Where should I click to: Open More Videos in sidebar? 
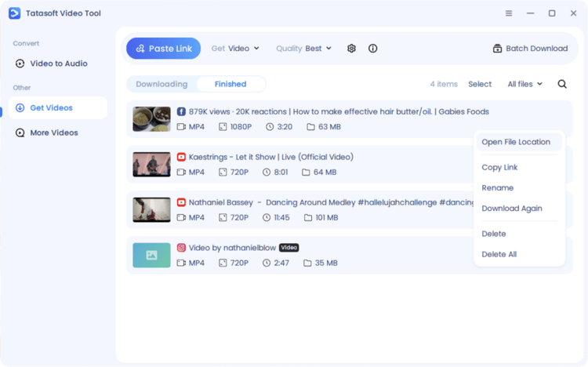(x=58, y=133)
